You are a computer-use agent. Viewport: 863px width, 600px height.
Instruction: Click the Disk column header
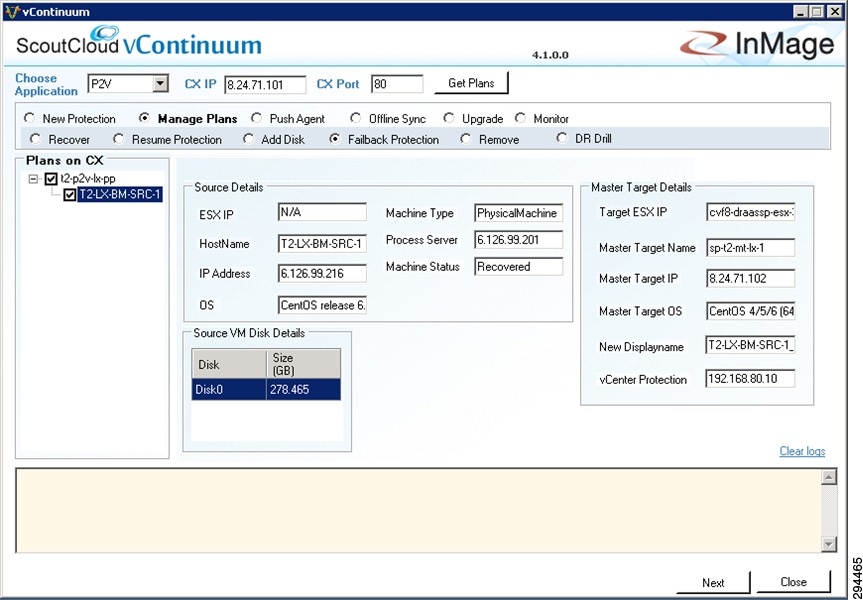[229, 364]
